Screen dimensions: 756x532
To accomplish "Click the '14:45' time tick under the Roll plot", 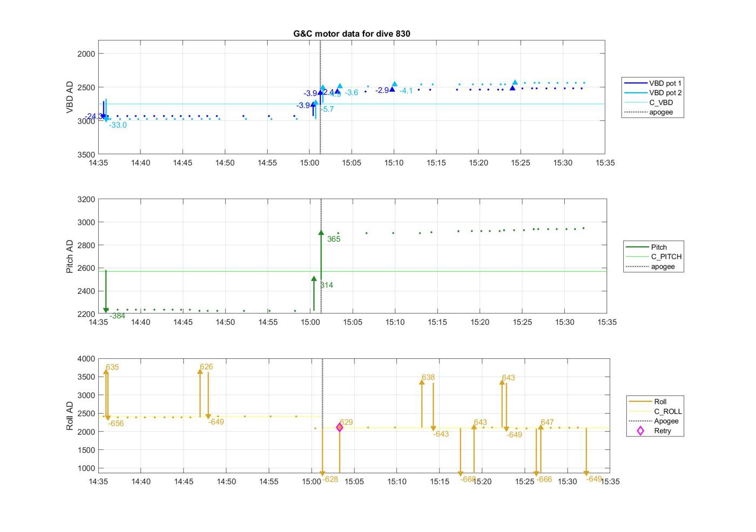I will click(x=184, y=481).
